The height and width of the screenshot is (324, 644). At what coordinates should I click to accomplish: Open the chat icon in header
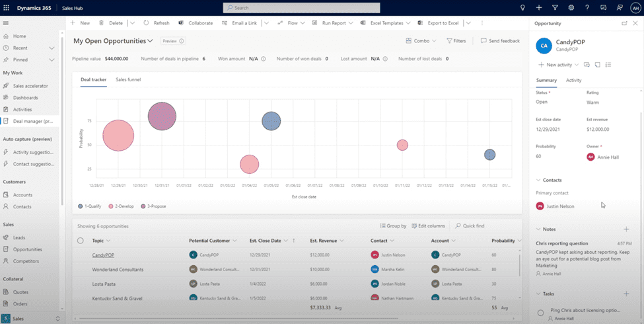tap(603, 8)
